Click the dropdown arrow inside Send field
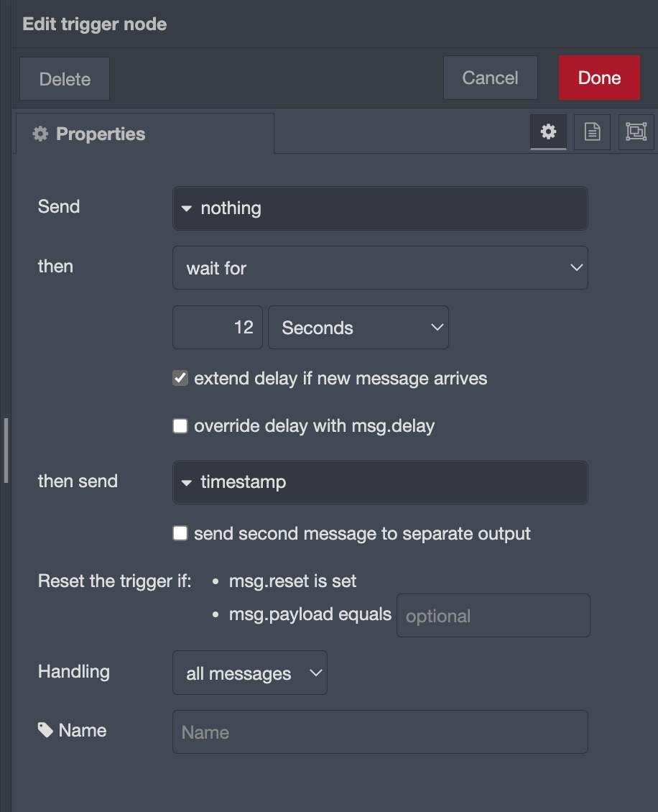The width and height of the screenshot is (658, 812). (187, 208)
